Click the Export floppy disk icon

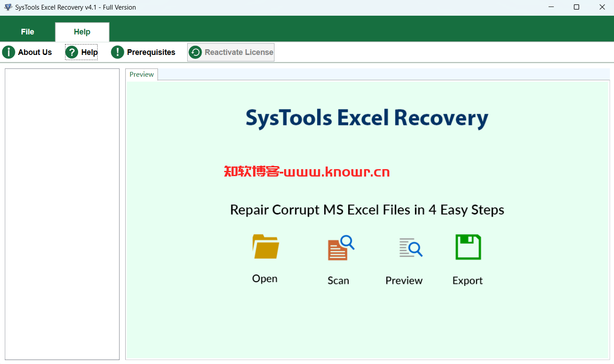[468, 247]
